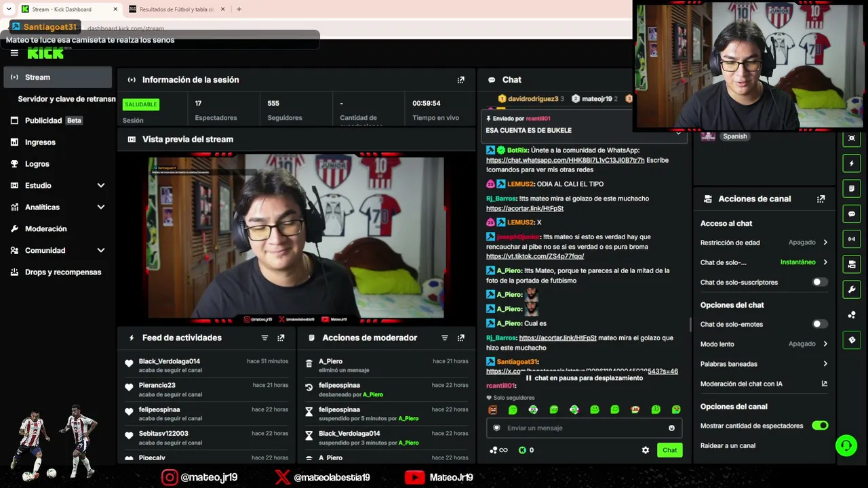This screenshot has width=868, height=488.
Task: Disable Mostrar cantidad de espectadores switch
Action: pos(821,426)
